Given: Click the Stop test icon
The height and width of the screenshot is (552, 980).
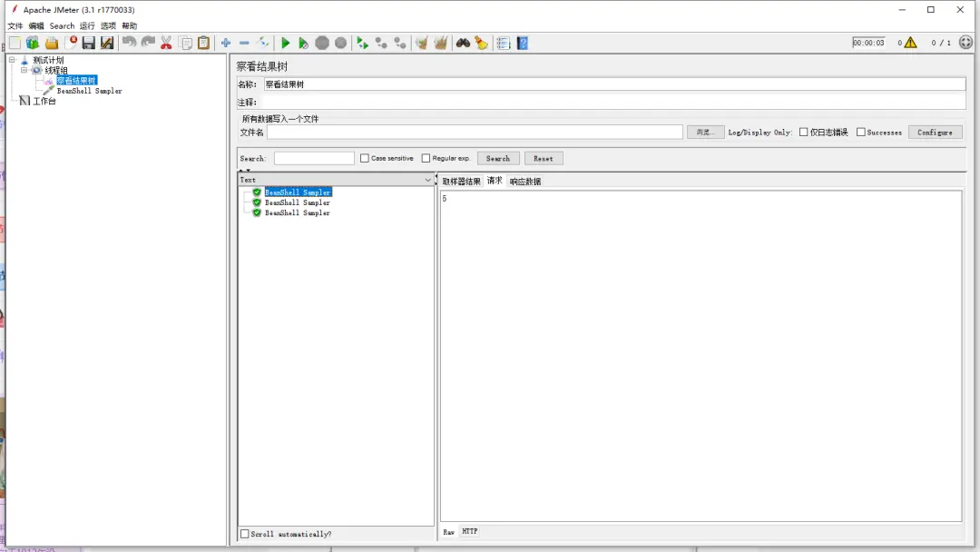Looking at the screenshot, I should pyautogui.click(x=322, y=43).
